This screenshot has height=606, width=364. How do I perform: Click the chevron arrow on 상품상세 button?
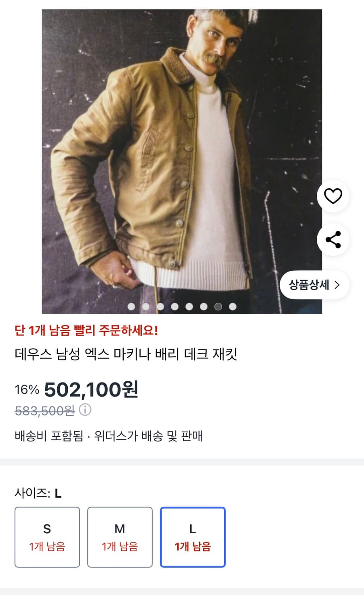337,285
